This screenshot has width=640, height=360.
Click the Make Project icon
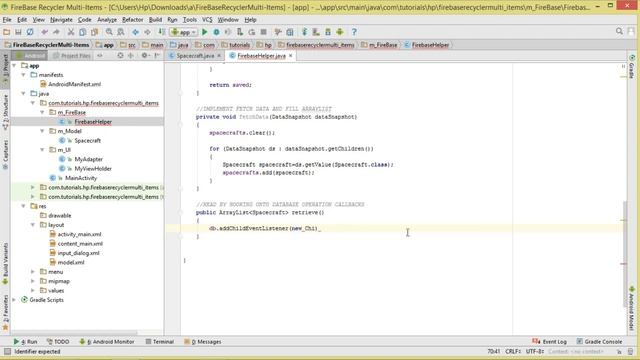click(x=162, y=32)
